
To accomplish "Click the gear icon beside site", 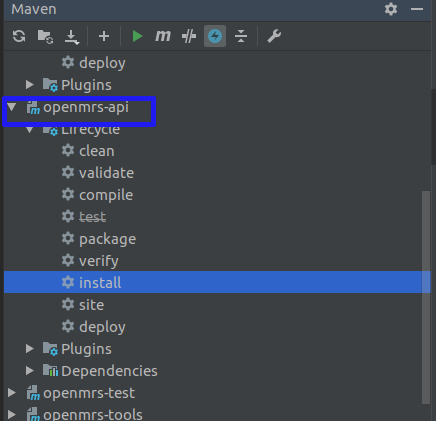I will (68, 304).
